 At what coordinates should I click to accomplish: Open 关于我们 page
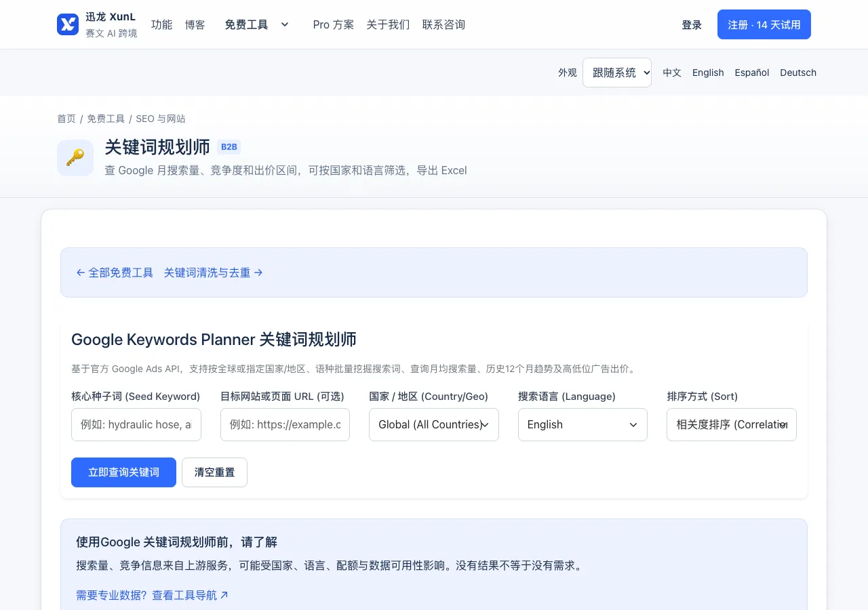[388, 24]
